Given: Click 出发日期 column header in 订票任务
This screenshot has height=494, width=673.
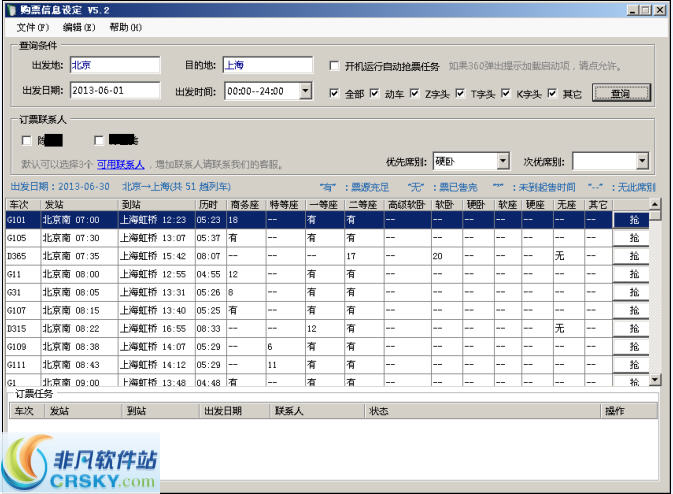Looking at the screenshot, I should click(x=234, y=411).
